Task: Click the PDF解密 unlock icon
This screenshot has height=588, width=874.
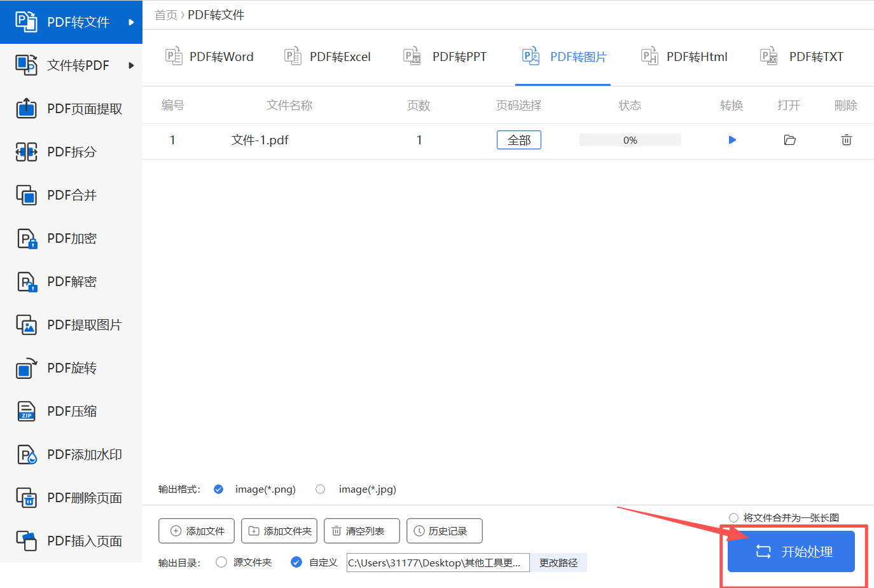Action: coord(26,282)
